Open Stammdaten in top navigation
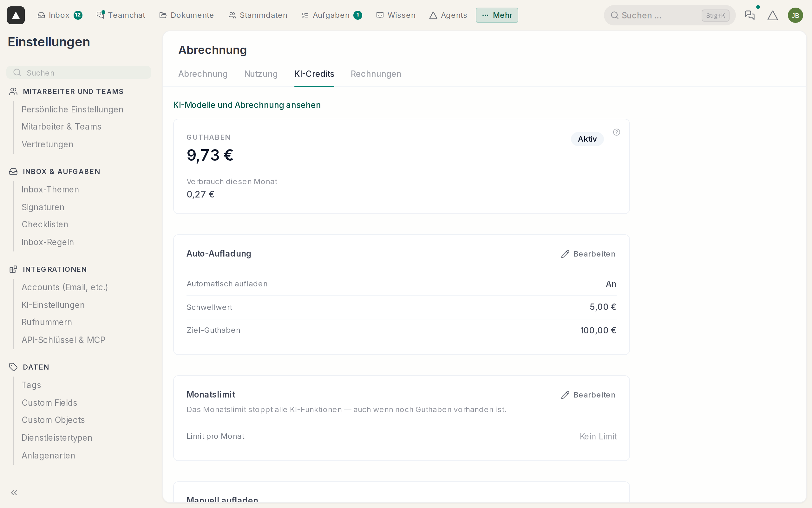This screenshot has width=812, height=508. click(258, 15)
